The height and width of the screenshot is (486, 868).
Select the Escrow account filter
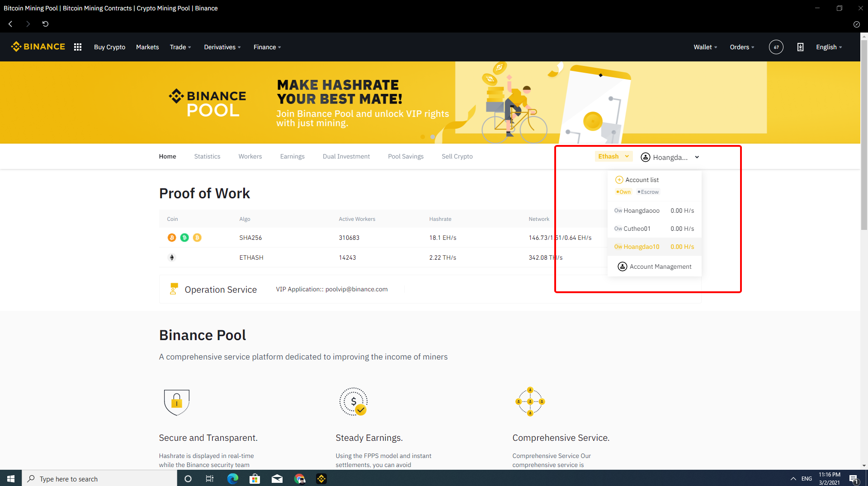648,192
